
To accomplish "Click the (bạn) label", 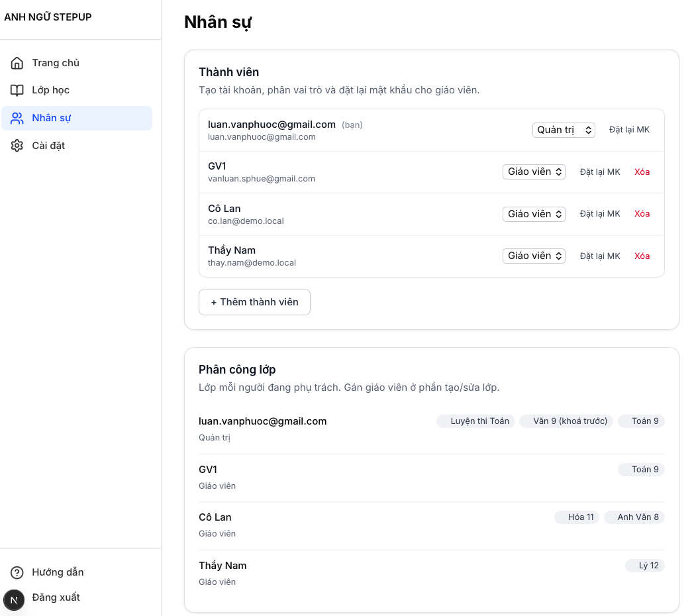I will (352, 125).
